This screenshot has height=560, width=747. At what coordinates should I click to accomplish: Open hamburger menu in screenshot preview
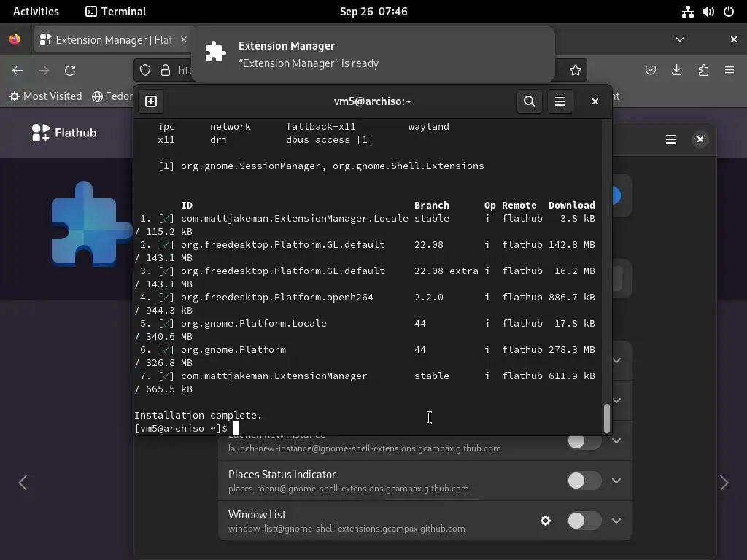671,139
